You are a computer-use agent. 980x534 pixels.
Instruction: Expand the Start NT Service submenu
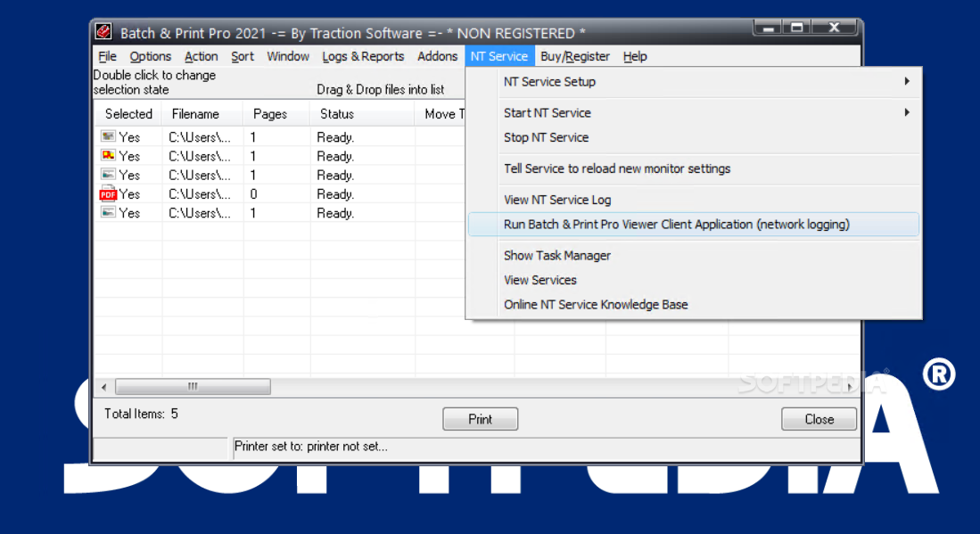pyautogui.click(x=694, y=113)
